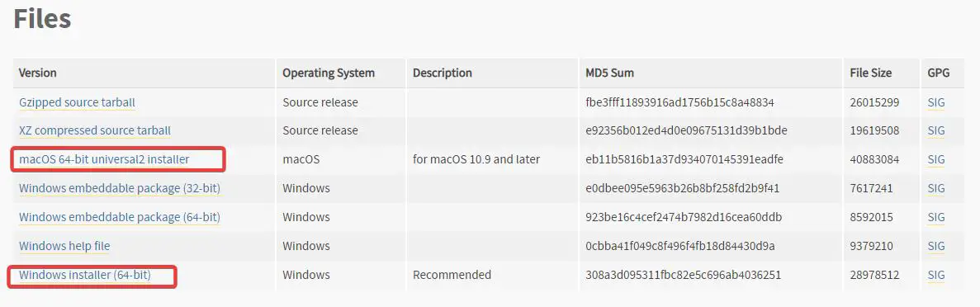Select the MD5 hash of Windows installer (64-bit)

pyautogui.click(x=684, y=275)
